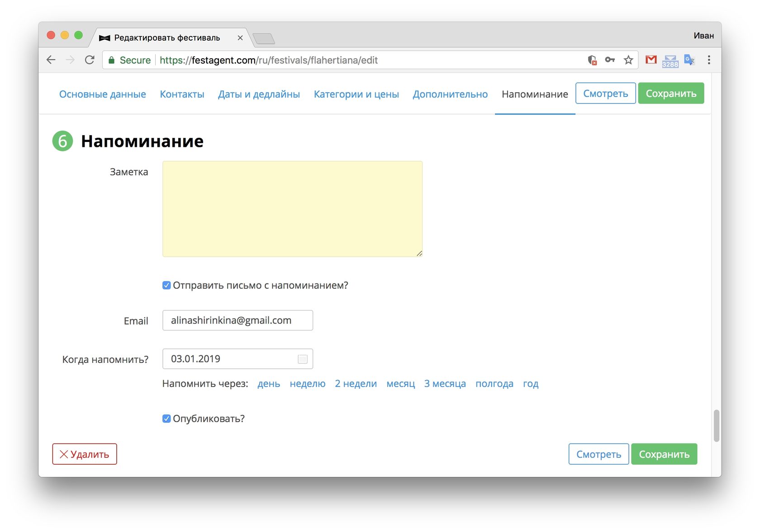Select the Редактировать фестиваль browser tab
The image size is (760, 532).
pos(171,38)
